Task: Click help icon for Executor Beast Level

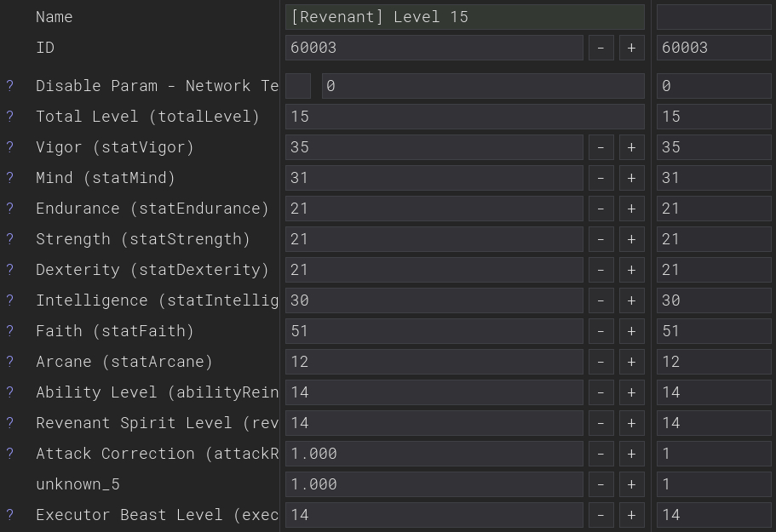Action: point(10,515)
